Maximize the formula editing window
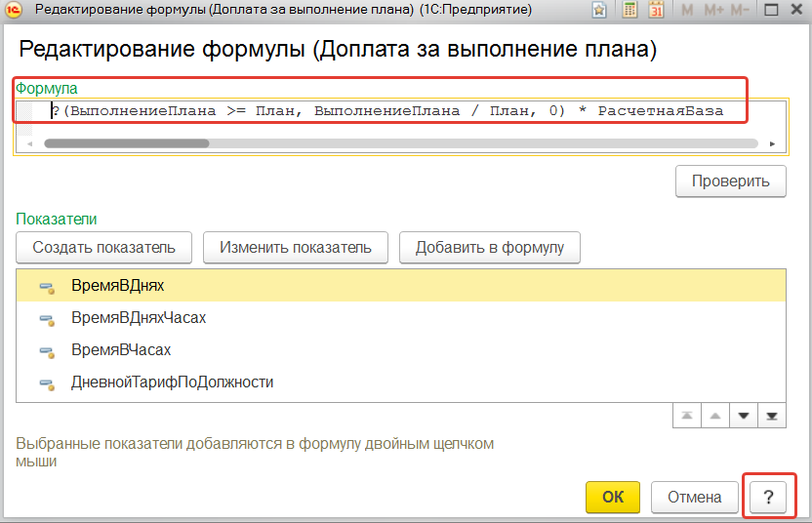Screen dimensions: 812x523 pyautogui.click(x=772, y=10)
